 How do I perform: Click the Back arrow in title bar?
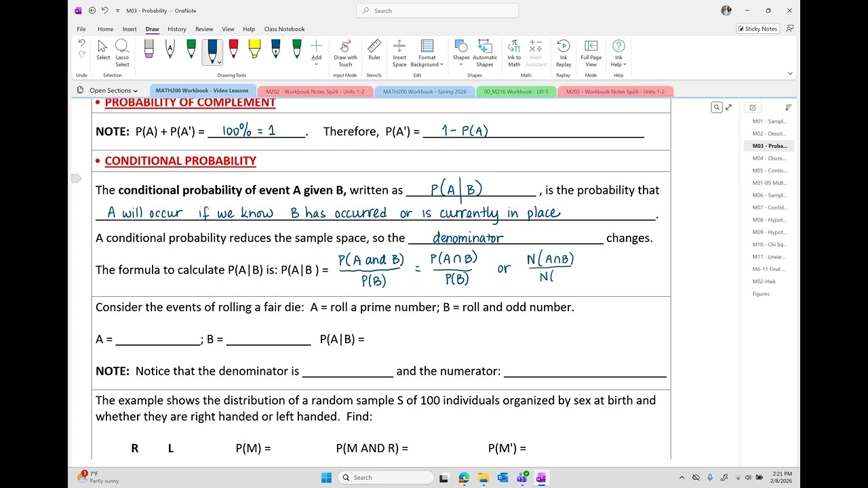(x=92, y=10)
